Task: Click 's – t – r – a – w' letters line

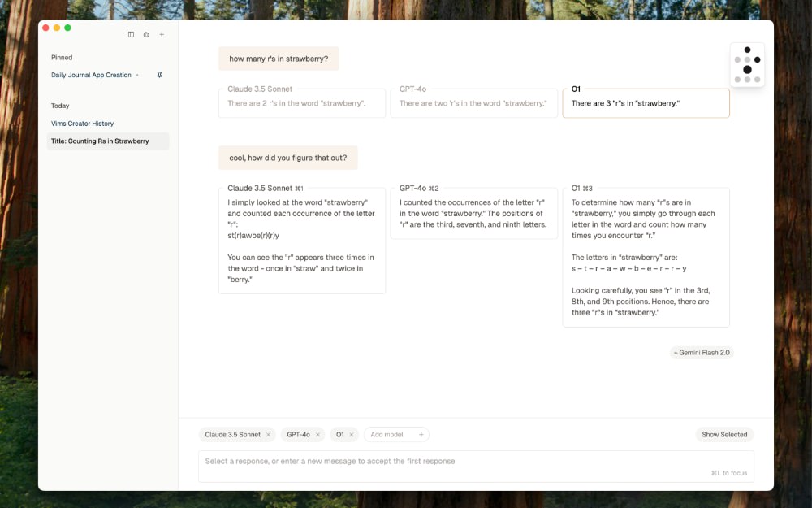Action: coord(628,268)
